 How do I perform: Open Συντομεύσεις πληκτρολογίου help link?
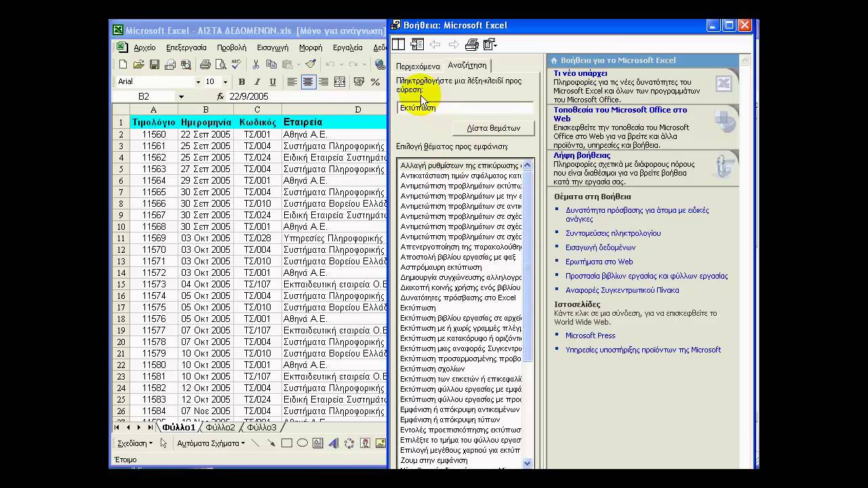pos(613,233)
